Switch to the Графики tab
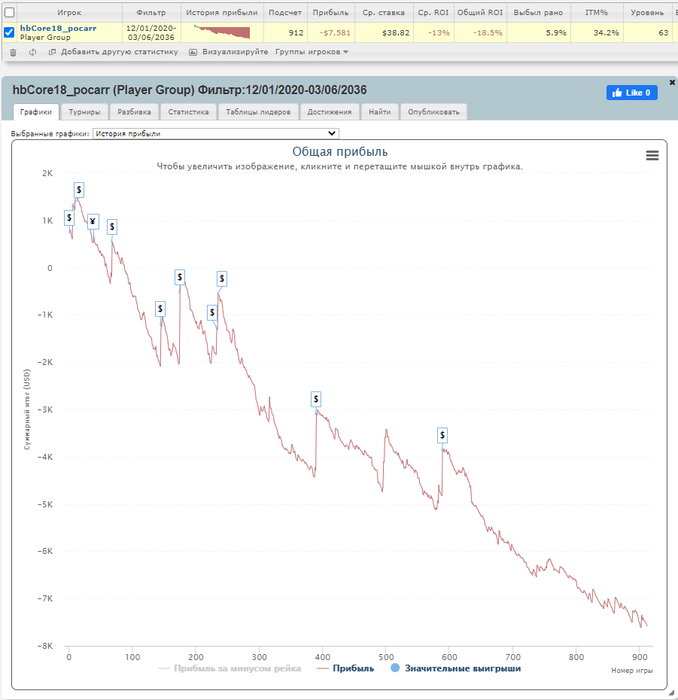Screen dimensions: 678x700 36,112
